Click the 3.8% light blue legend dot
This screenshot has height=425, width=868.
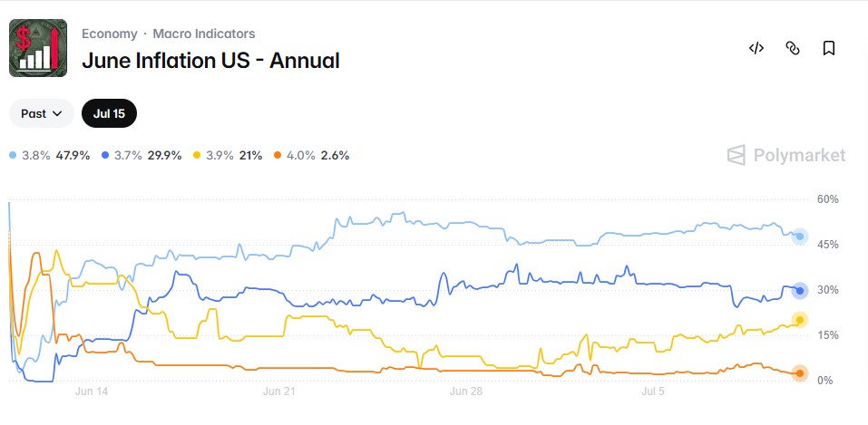coord(14,156)
